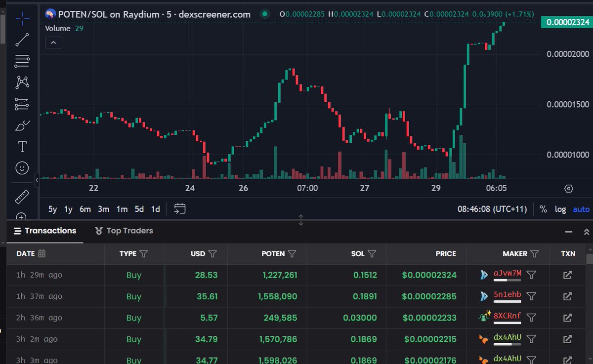Collapse the drawing toolbar side arrow
This screenshot has height=364, width=593.
click(x=37, y=180)
